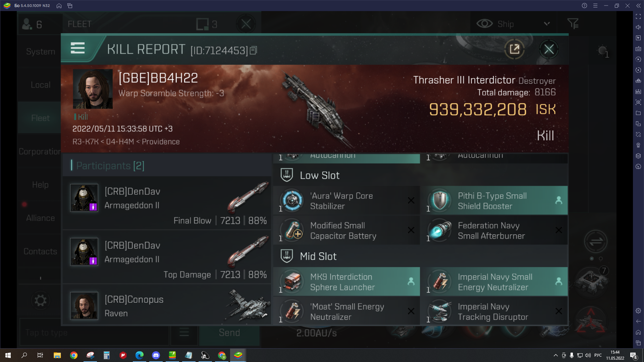Open the Fleet tab panel
Viewport: 644px width, 362px height.
pos(40,118)
